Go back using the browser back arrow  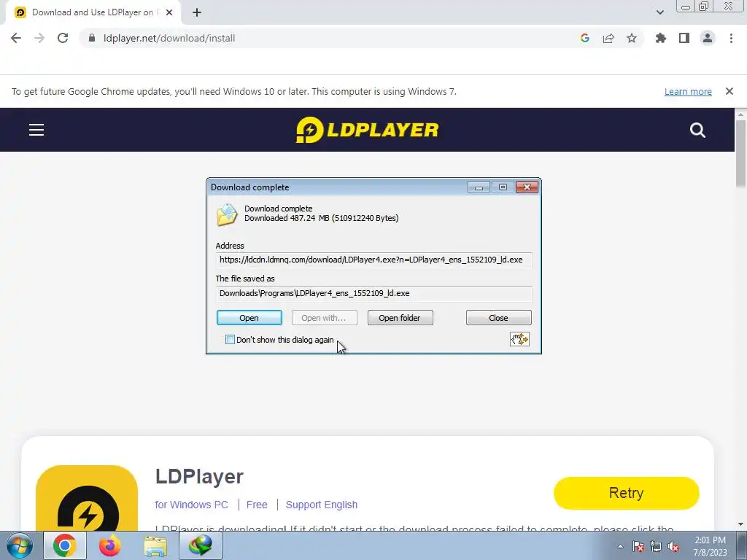click(16, 38)
